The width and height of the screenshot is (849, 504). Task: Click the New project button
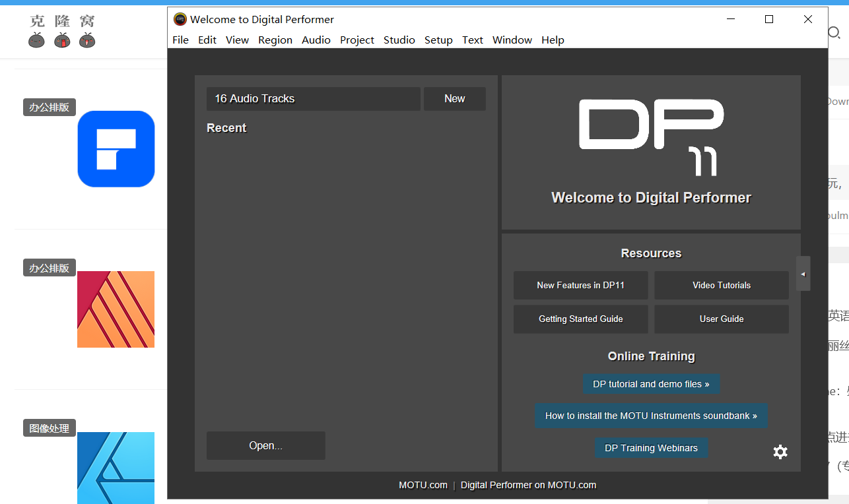pyautogui.click(x=455, y=99)
